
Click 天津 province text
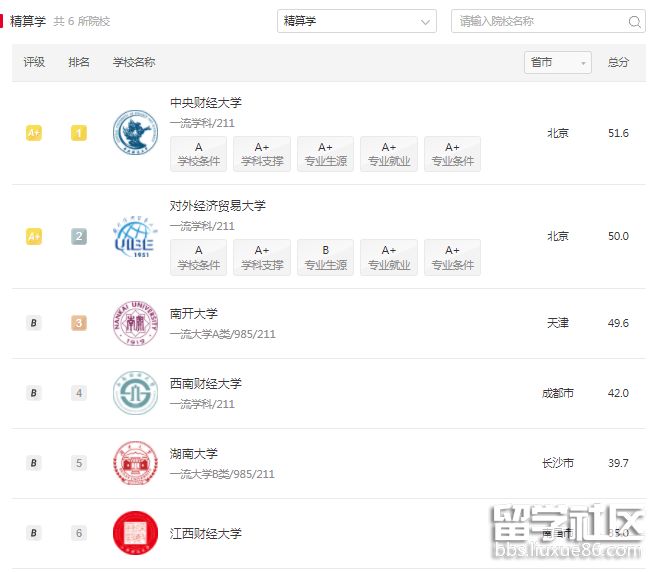tap(558, 323)
